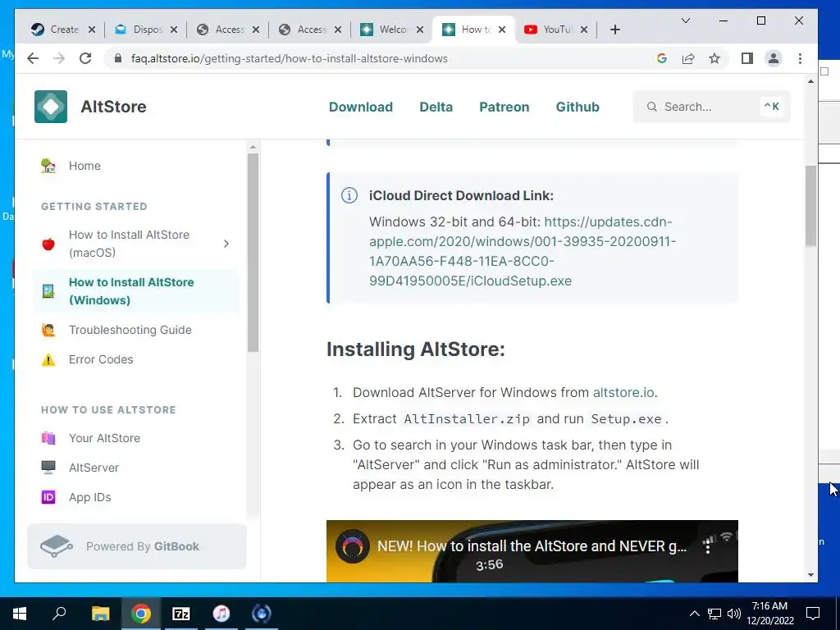Open Windows taskbar search

[x=59, y=614]
